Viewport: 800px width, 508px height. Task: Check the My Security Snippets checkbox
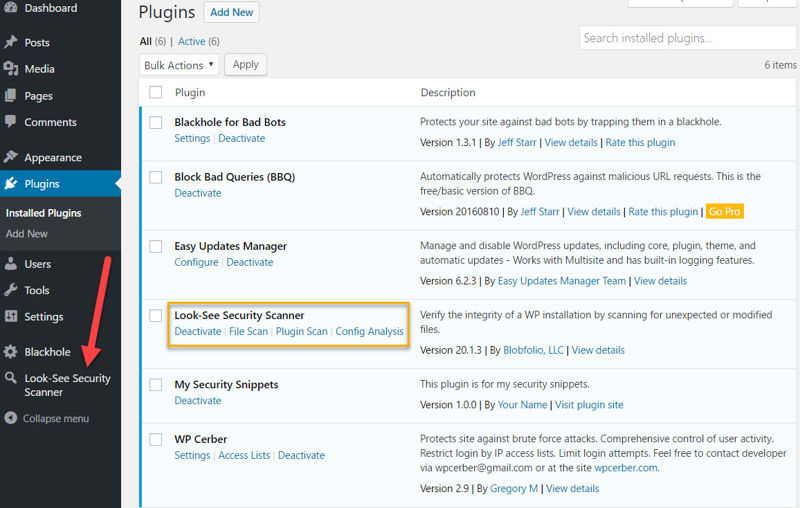pyautogui.click(x=156, y=385)
